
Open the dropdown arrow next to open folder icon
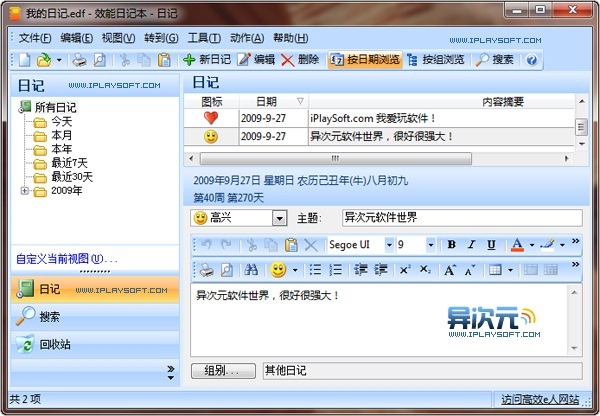(59, 60)
